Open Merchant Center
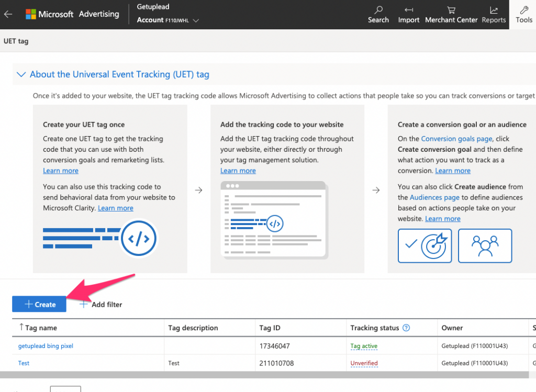 coord(451,15)
